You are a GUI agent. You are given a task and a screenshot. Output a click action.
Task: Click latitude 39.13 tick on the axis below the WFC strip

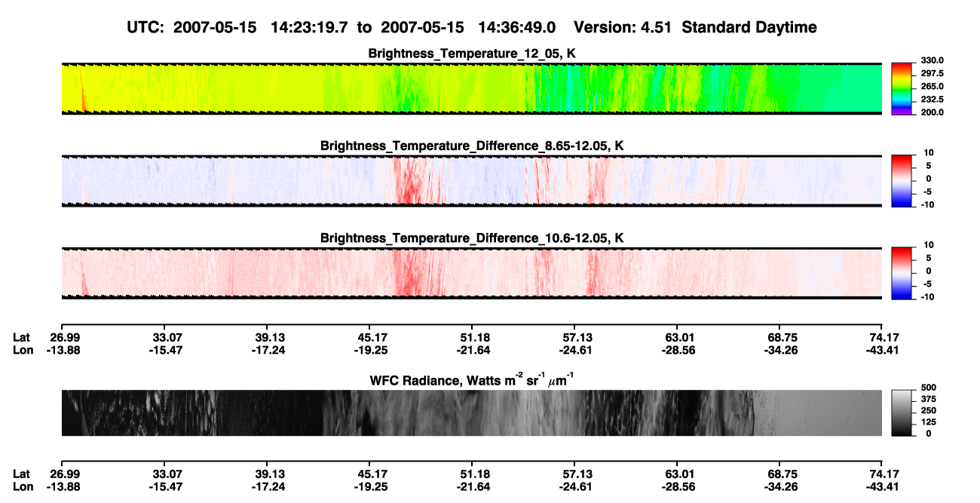tap(267, 474)
